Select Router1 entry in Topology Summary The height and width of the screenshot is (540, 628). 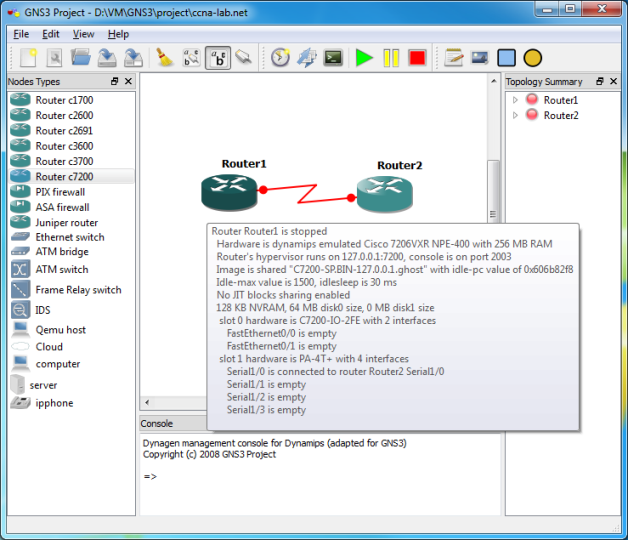point(561,100)
